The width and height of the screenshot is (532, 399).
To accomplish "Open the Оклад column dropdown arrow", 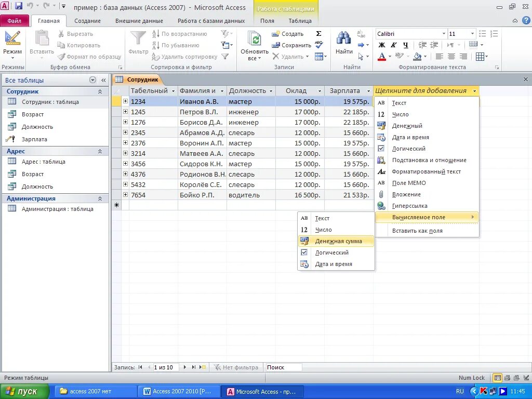I will coord(320,91).
